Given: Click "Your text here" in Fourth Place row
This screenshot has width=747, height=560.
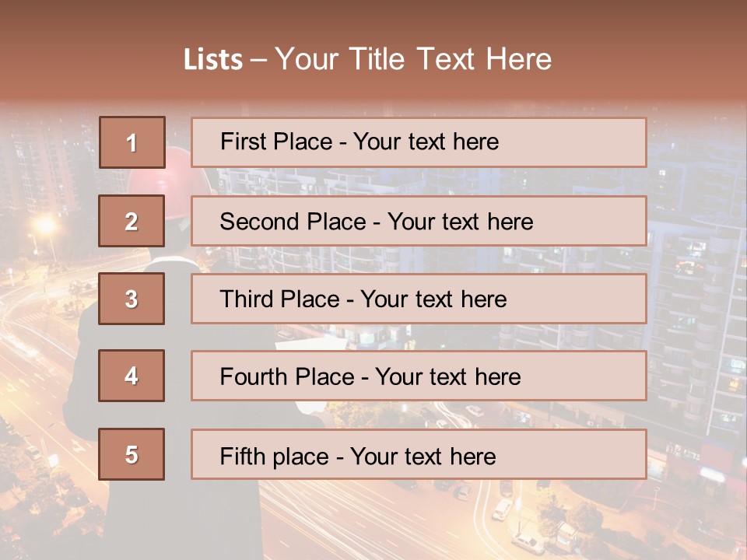Looking at the screenshot, I should point(448,376).
